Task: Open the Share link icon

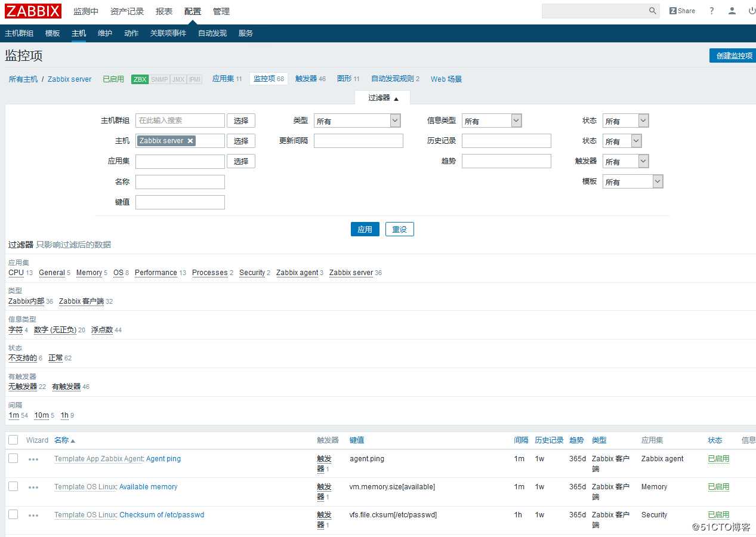Action: click(682, 11)
